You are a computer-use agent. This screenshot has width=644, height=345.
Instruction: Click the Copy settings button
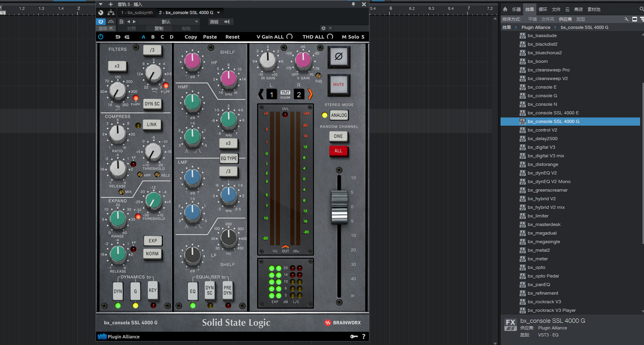pos(191,37)
